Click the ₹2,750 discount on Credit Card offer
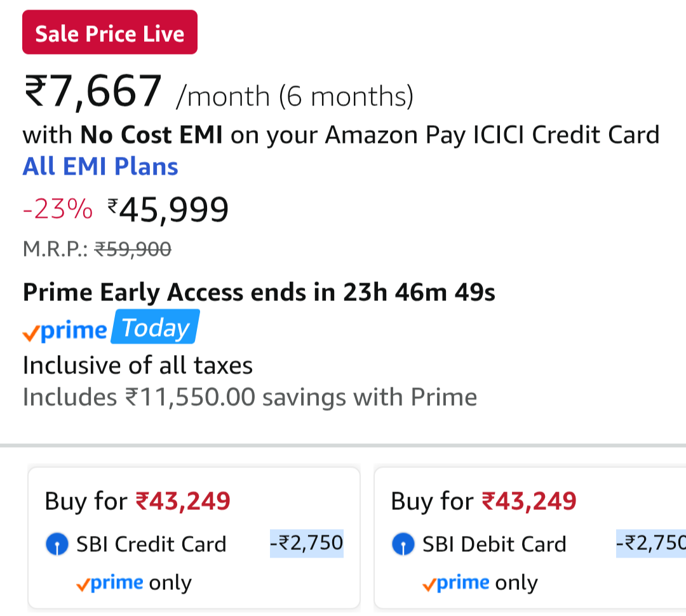This screenshot has width=686, height=616. tap(307, 543)
